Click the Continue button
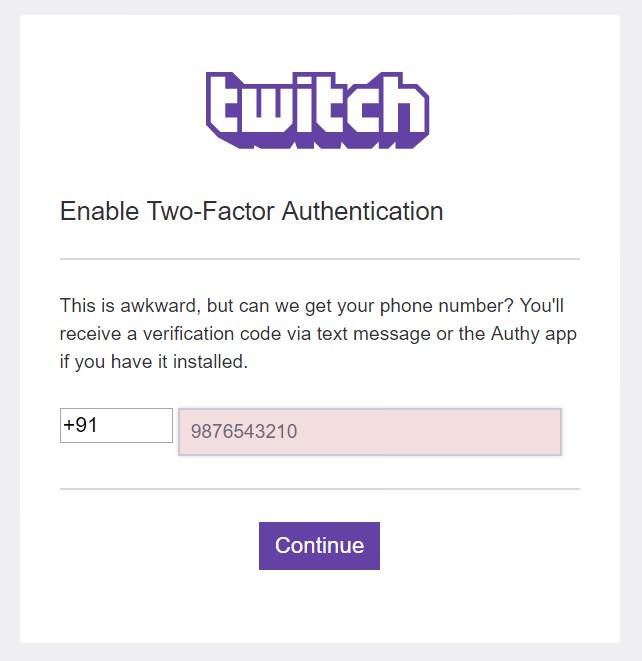 click(x=319, y=545)
